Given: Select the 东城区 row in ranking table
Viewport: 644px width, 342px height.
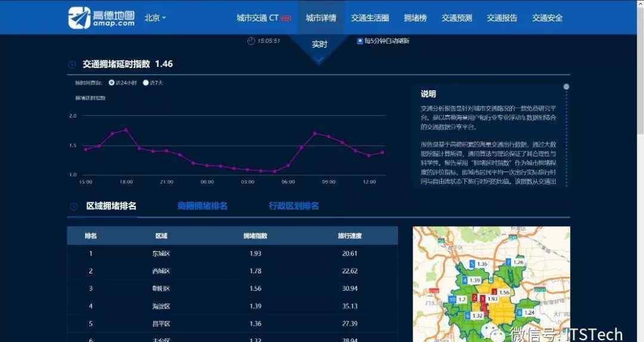Looking at the screenshot, I should (233, 254).
